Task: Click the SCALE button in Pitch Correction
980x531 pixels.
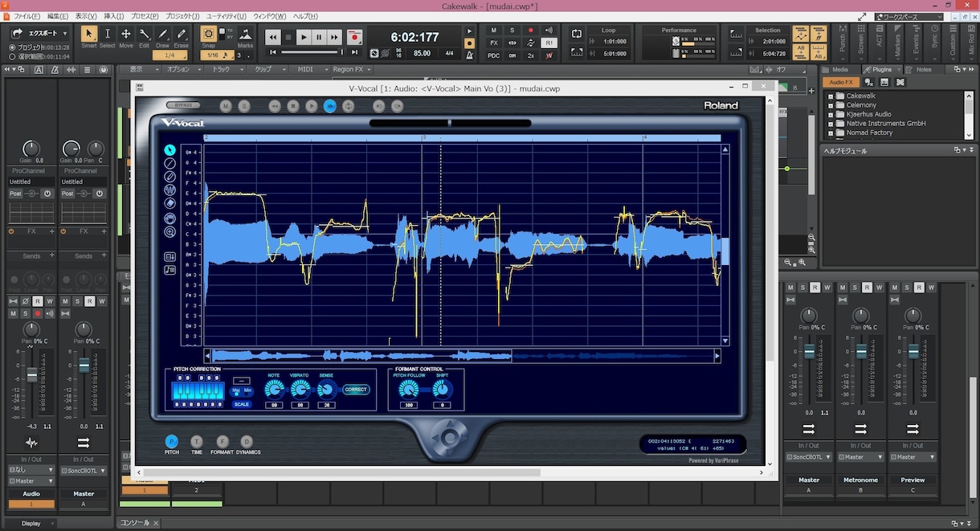Action: pos(241,404)
